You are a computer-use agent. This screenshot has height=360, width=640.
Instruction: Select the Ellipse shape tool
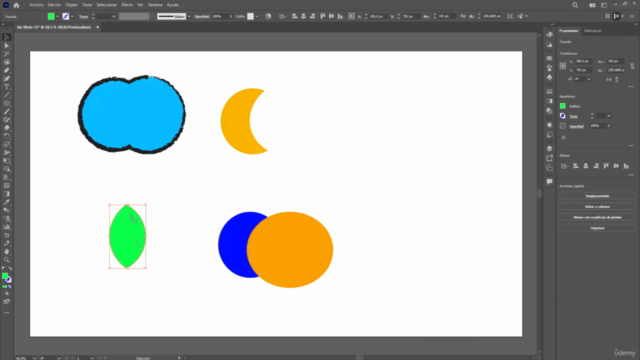7,103
